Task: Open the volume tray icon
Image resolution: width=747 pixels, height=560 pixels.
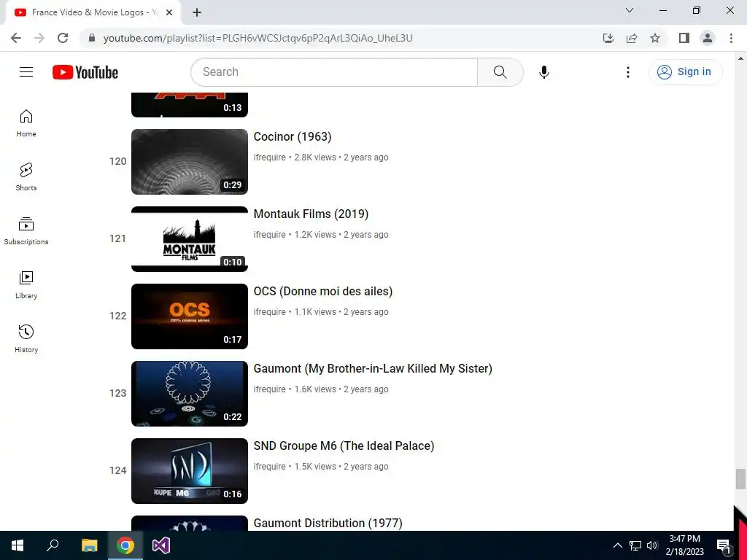Action: click(x=652, y=545)
